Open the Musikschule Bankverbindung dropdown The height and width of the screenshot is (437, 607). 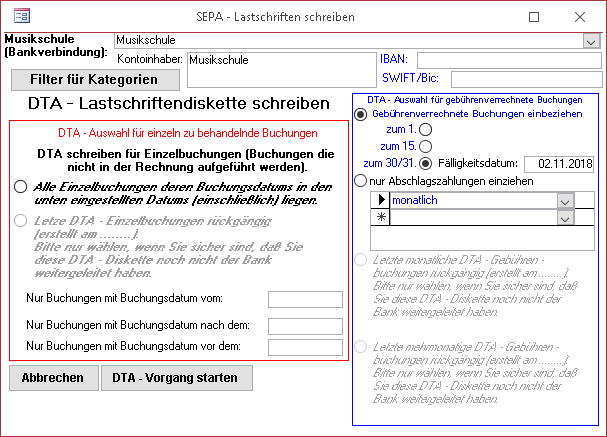(590, 41)
